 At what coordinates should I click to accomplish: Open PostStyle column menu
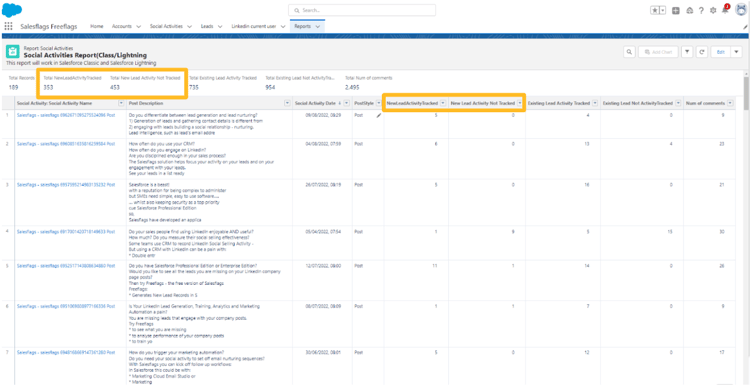[379, 103]
